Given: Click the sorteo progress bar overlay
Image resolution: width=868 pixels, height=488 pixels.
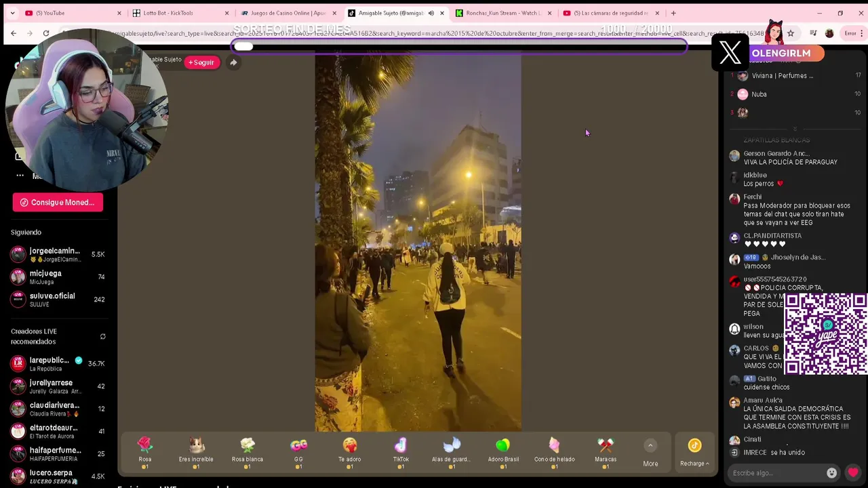Looking at the screenshot, I should pyautogui.click(x=459, y=46).
